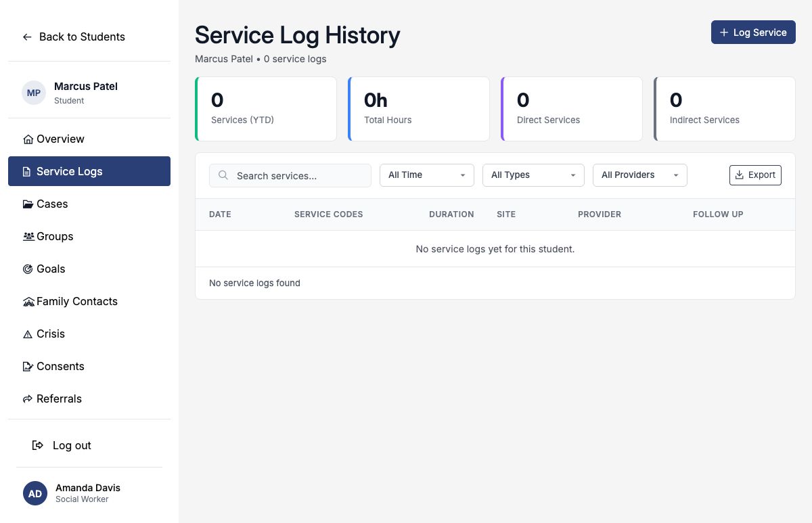812x523 pixels.
Task: Click the FOLLOW UP column header
Action: 718,214
